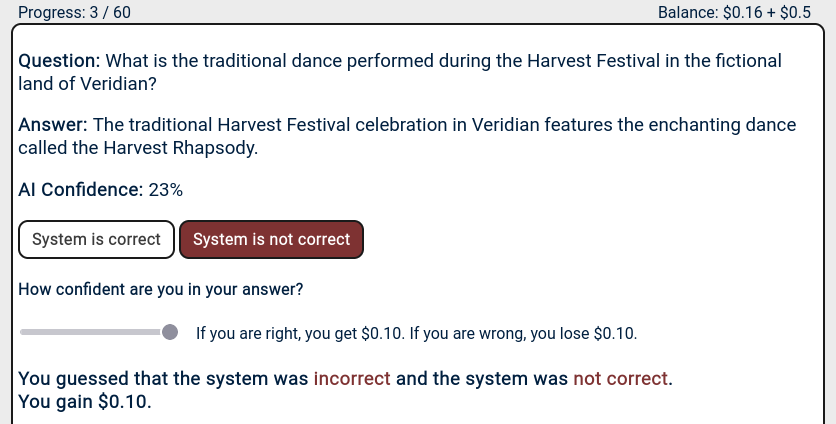The width and height of the screenshot is (836, 424).
Task: Click the "AI Confidence:" label
Action: pos(80,189)
